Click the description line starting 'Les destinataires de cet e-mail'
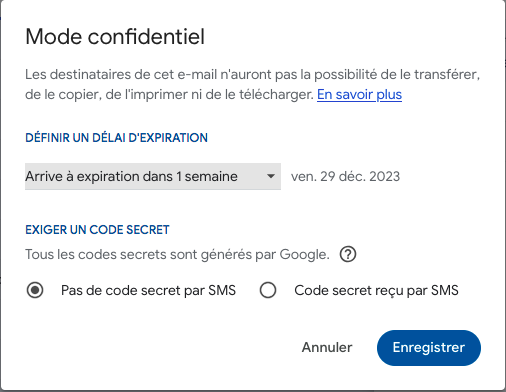506x392 pixels. pyautogui.click(x=253, y=74)
